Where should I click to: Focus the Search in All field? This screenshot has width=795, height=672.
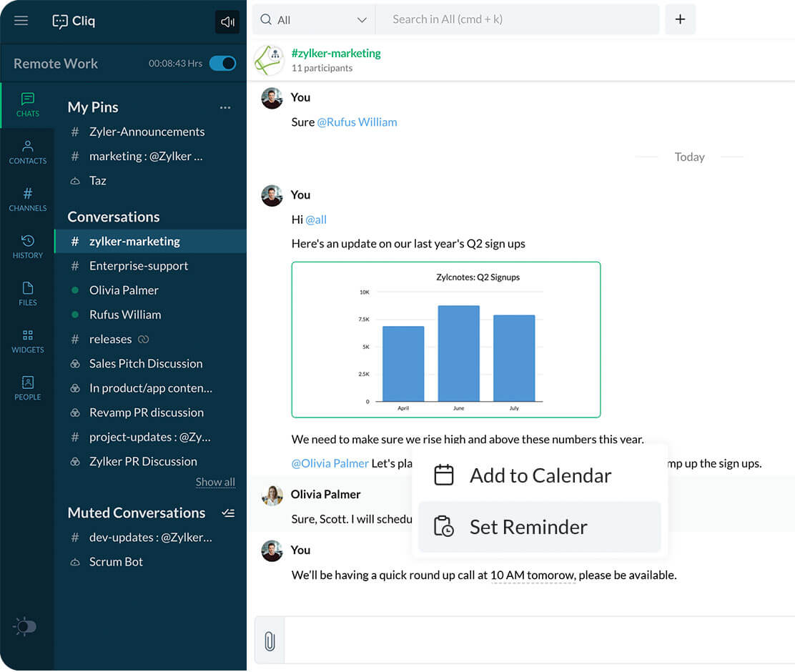point(517,19)
